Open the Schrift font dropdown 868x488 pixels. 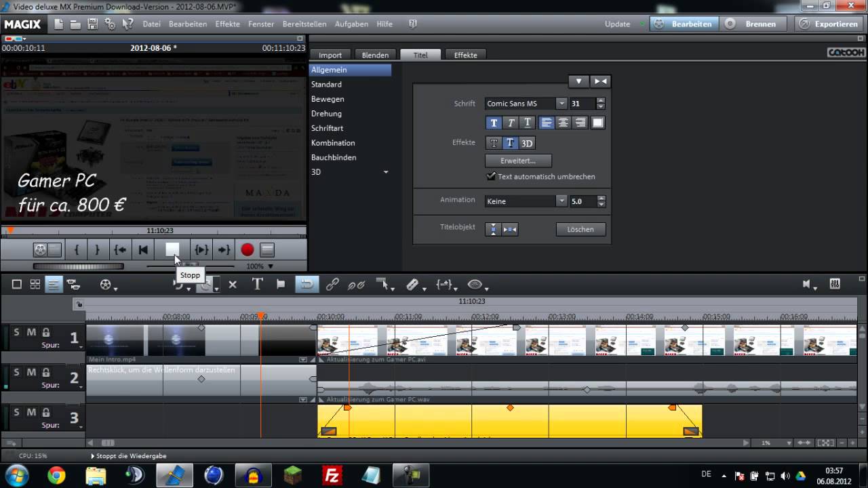561,104
